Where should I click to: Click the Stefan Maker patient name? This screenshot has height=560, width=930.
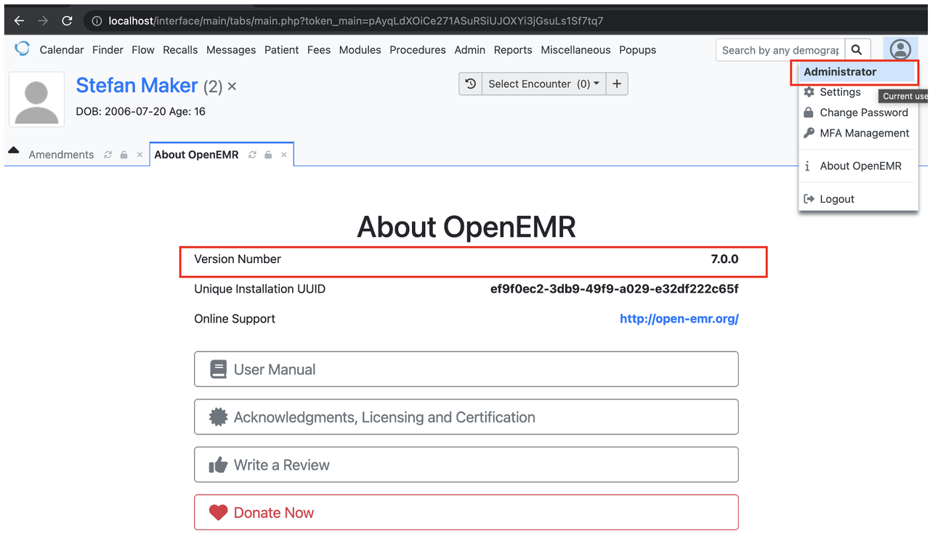(x=137, y=86)
